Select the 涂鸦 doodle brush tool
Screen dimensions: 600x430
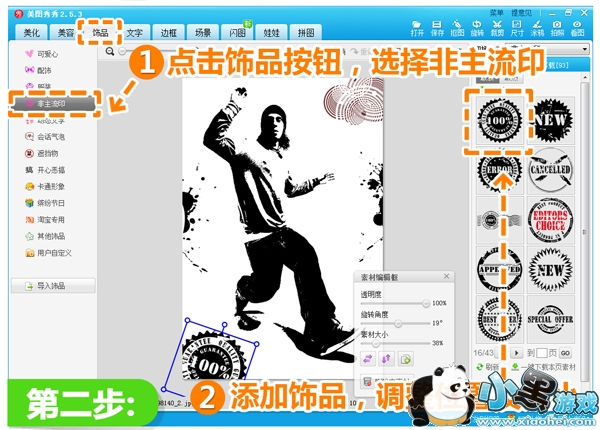(537, 28)
